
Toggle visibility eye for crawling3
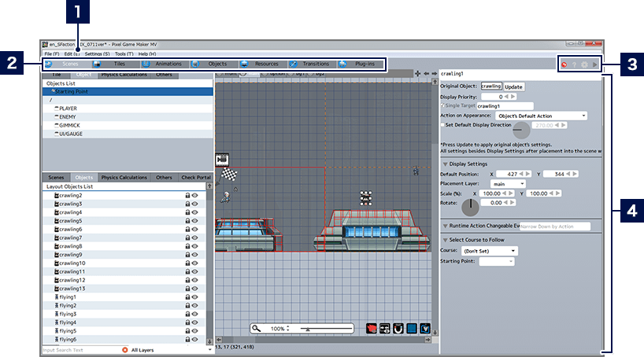tap(194, 204)
